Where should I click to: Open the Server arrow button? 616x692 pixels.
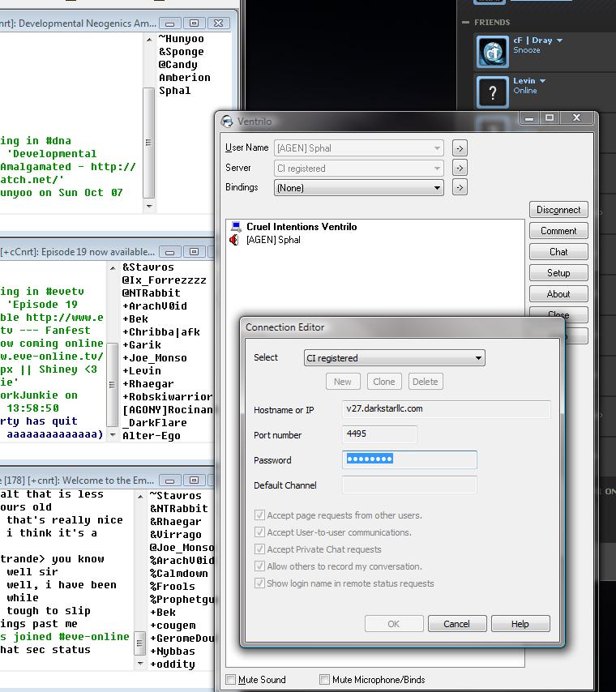[460, 168]
